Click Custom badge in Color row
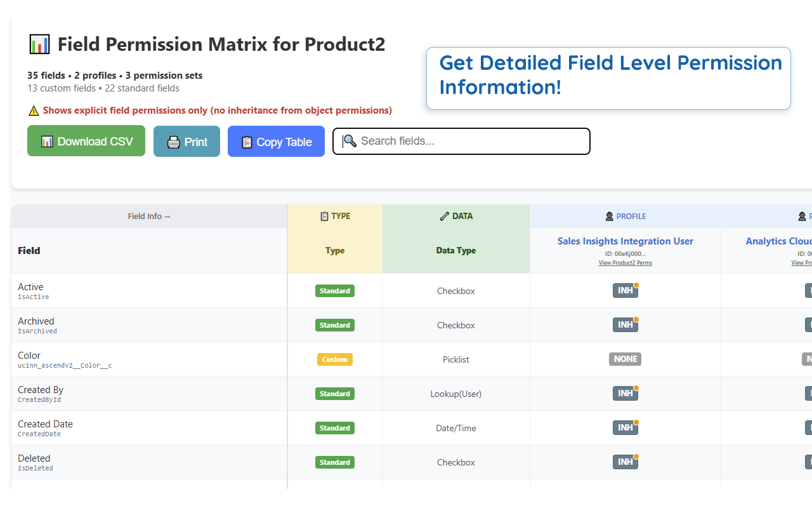Screen dimensions: 812x508 point(335,359)
